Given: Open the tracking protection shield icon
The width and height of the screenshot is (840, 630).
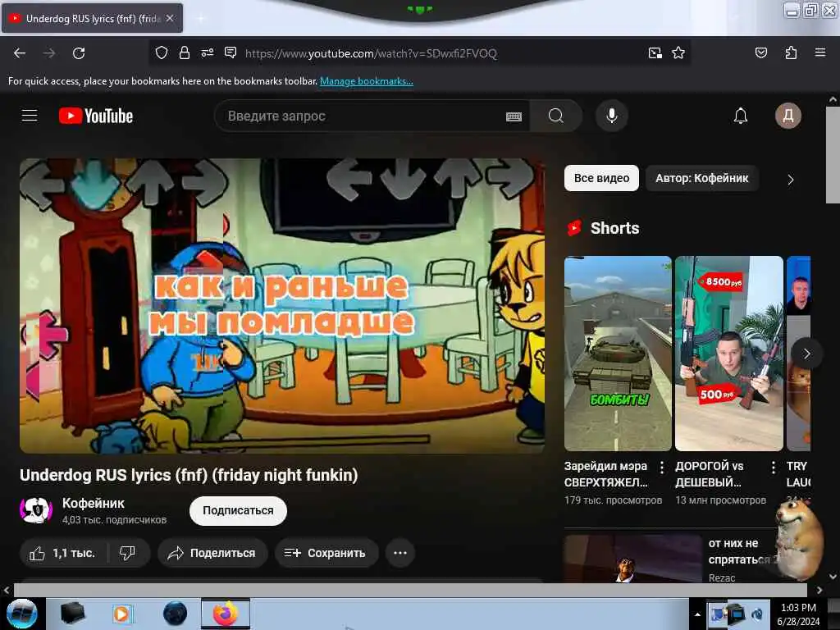Looking at the screenshot, I should [x=162, y=52].
